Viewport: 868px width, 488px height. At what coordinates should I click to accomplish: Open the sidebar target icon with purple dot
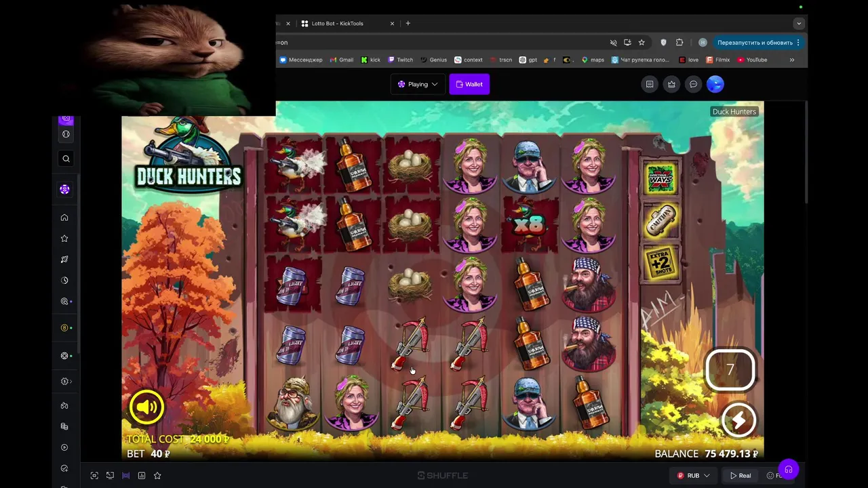tap(64, 302)
